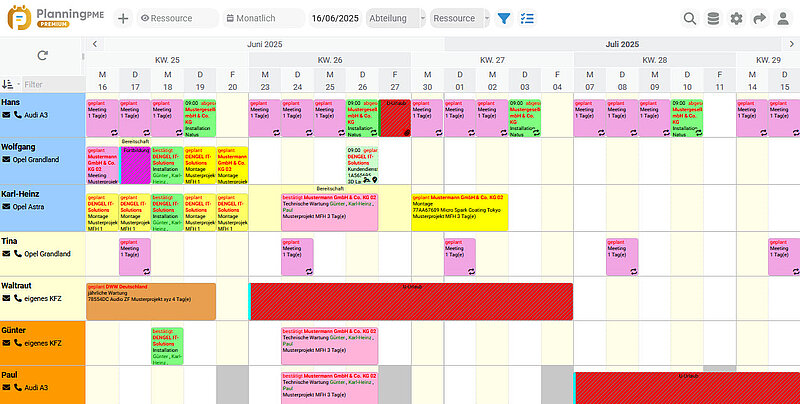The image size is (800, 404).
Task: Go to next period arrow
Action: pyautogui.click(x=792, y=44)
